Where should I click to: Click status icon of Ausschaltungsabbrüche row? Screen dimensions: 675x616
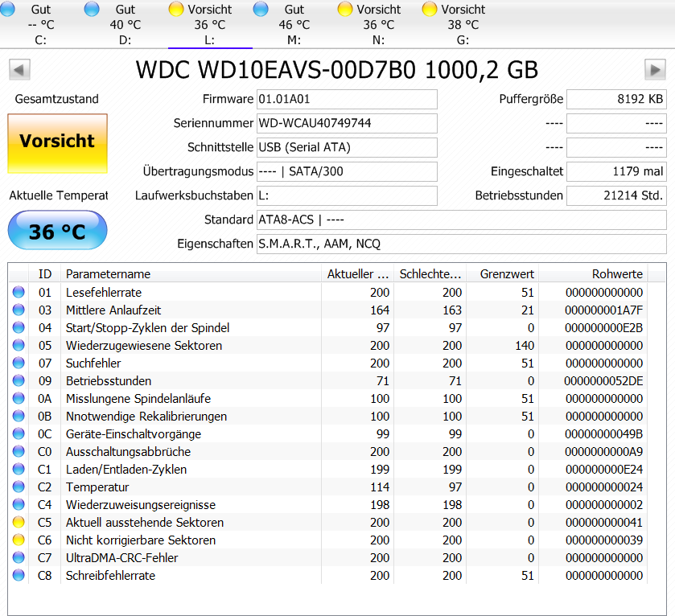[x=19, y=451]
